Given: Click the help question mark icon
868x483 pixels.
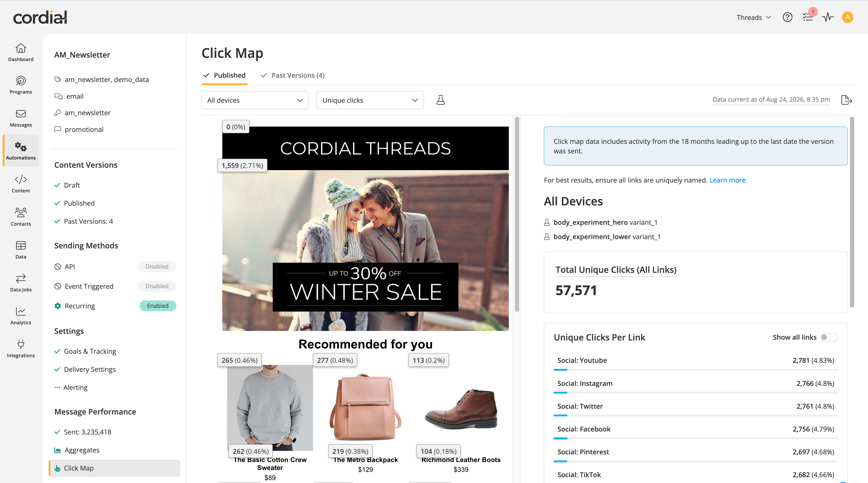Looking at the screenshot, I should point(787,17).
